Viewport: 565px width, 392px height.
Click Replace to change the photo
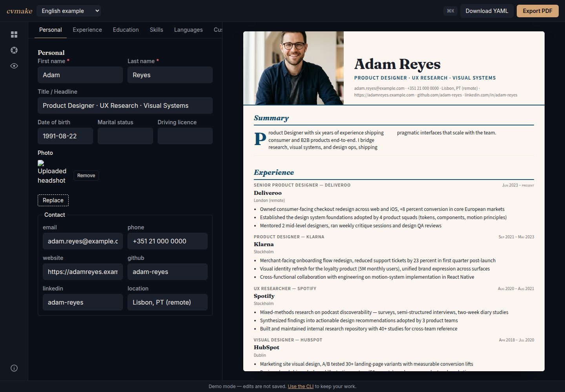(53, 200)
